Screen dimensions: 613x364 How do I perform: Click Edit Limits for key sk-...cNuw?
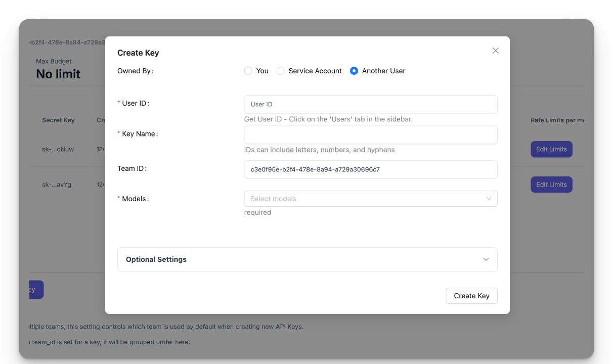551,149
